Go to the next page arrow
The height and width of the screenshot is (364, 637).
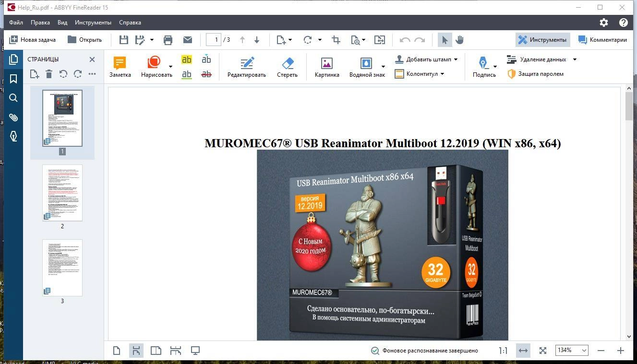click(x=257, y=40)
